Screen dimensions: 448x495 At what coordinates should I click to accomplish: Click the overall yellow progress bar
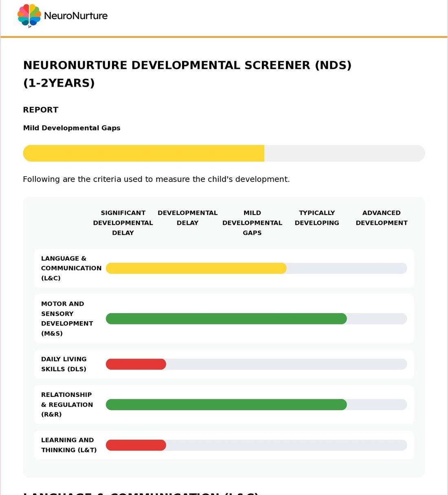(x=144, y=153)
